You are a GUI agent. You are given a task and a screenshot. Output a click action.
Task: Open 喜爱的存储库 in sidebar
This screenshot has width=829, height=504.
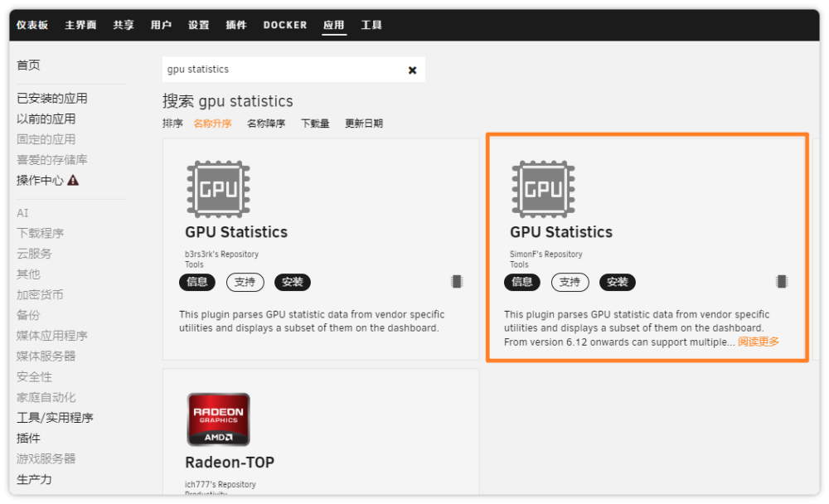[51, 160]
